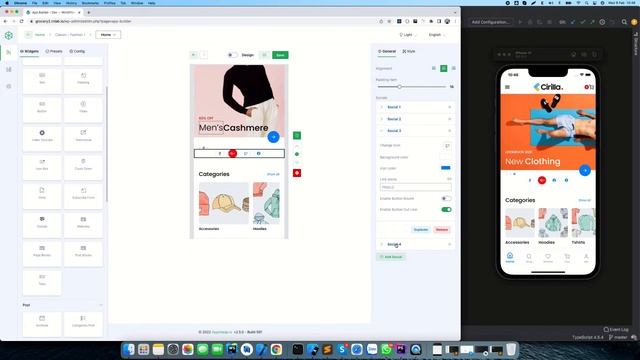The image size is (640, 360).
Task: Tap the blue arrow button in the simulator banner
Action: 585,171
